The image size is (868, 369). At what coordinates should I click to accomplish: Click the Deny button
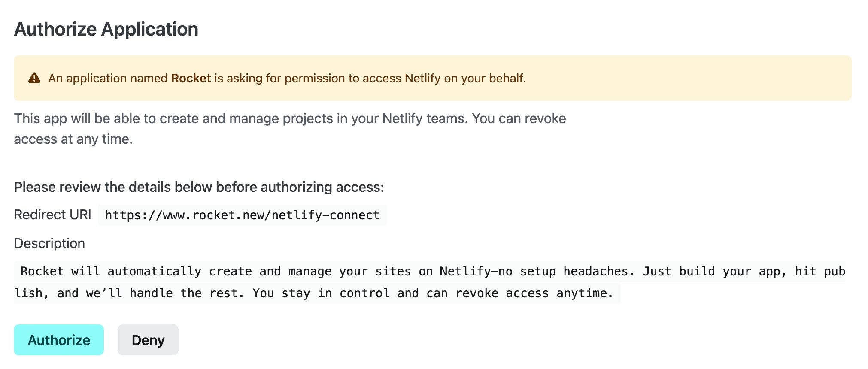pyautogui.click(x=148, y=339)
